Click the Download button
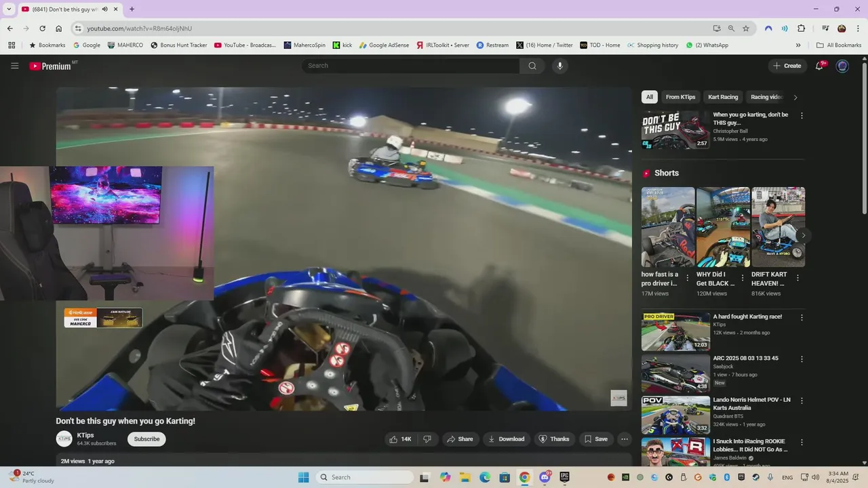The image size is (868, 488). 507,439
